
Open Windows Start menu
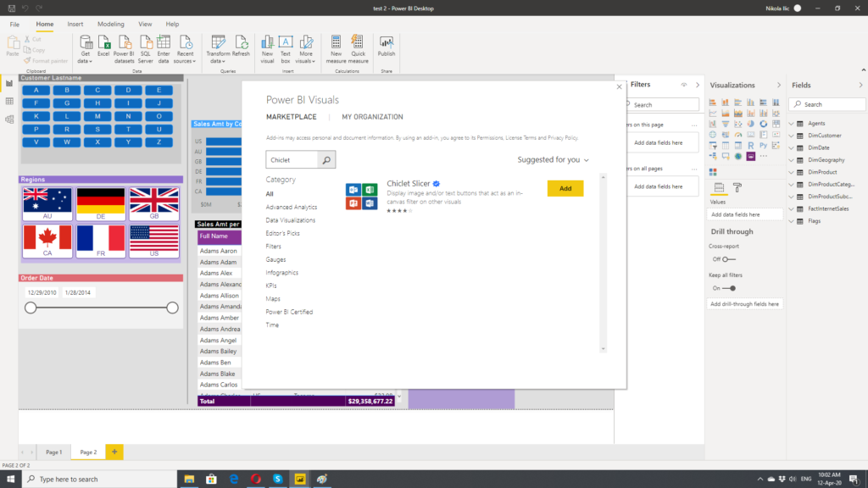[10, 480]
